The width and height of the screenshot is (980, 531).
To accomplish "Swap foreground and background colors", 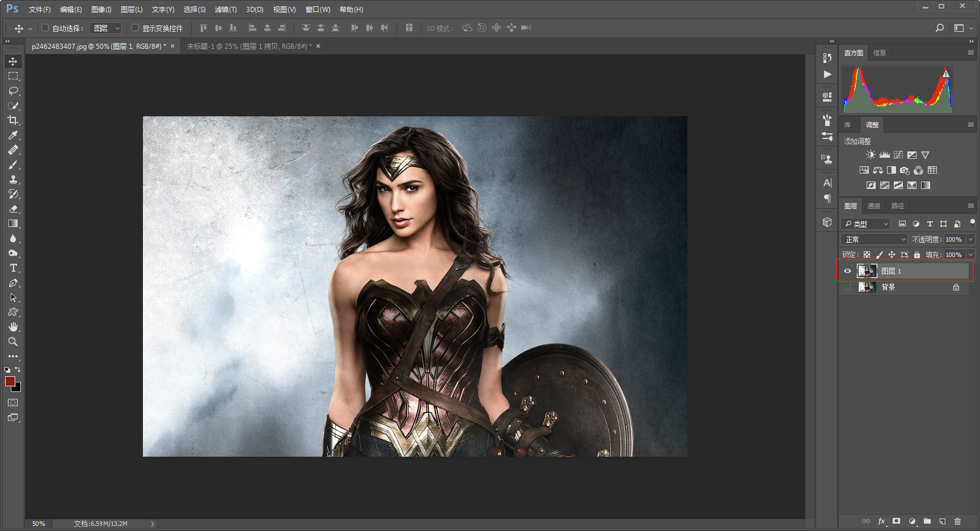I will pos(18,369).
